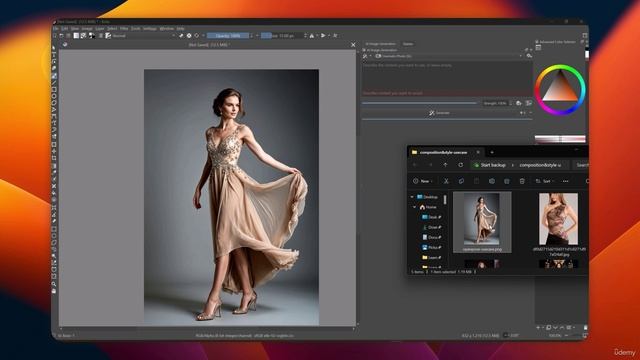Viewport: 640px width, 360px height.
Task: Open the Window menu in Krita
Action: tap(167, 29)
